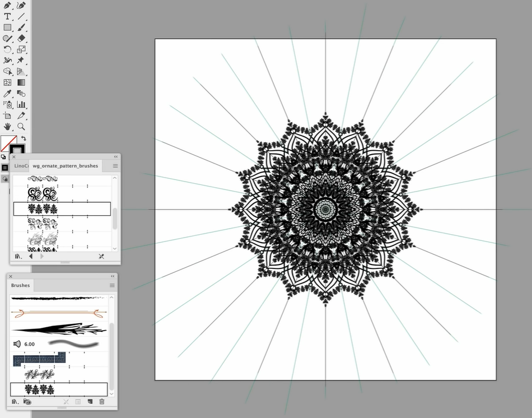Viewport: 532px width, 418px height.
Task: Switch to the LinoCut tab
Action: [20, 166]
